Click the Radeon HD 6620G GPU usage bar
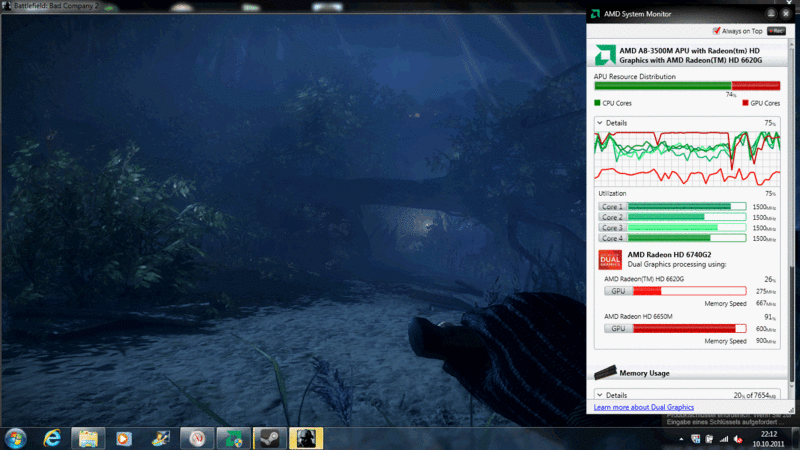Viewport: 800px width, 450px height. pos(689,291)
